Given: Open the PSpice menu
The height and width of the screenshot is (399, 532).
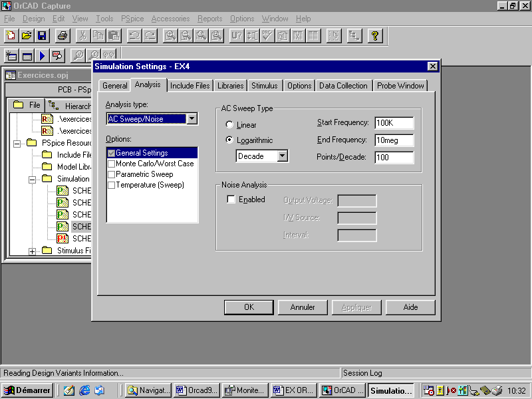Looking at the screenshot, I should click(132, 19).
